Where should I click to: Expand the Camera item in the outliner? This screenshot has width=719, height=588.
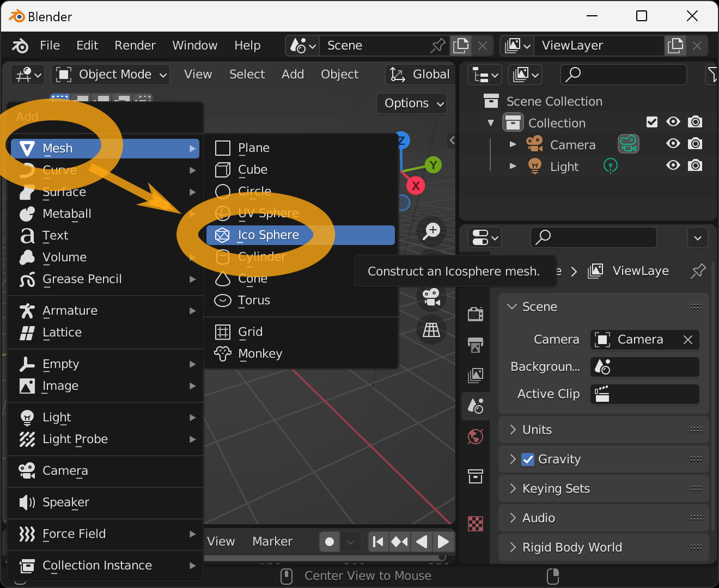click(x=513, y=144)
